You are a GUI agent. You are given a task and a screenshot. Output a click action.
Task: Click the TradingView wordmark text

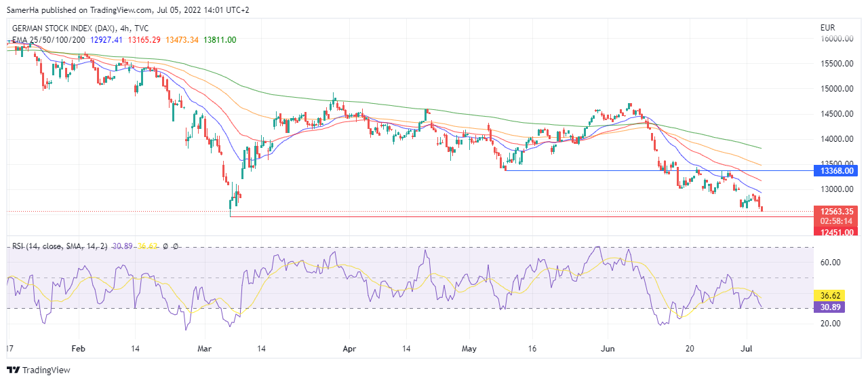[46, 370]
